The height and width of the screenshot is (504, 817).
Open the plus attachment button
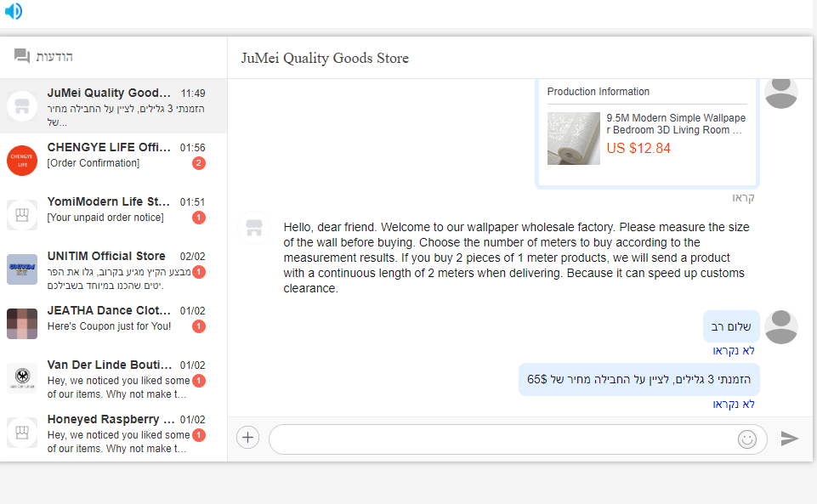coord(247,438)
